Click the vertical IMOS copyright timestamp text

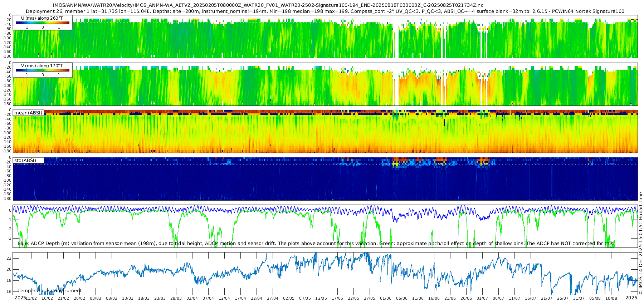click(640, 243)
